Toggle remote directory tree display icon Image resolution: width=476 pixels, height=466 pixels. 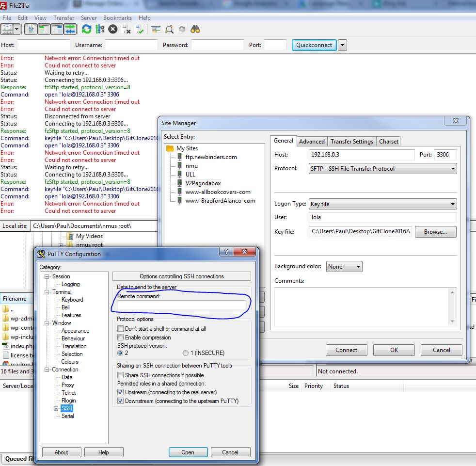point(57,30)
